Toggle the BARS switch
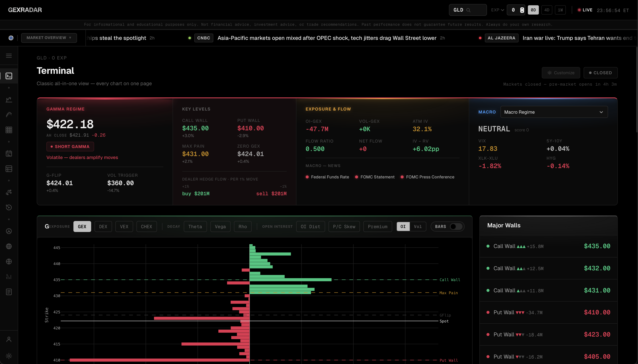 [456, 226]
